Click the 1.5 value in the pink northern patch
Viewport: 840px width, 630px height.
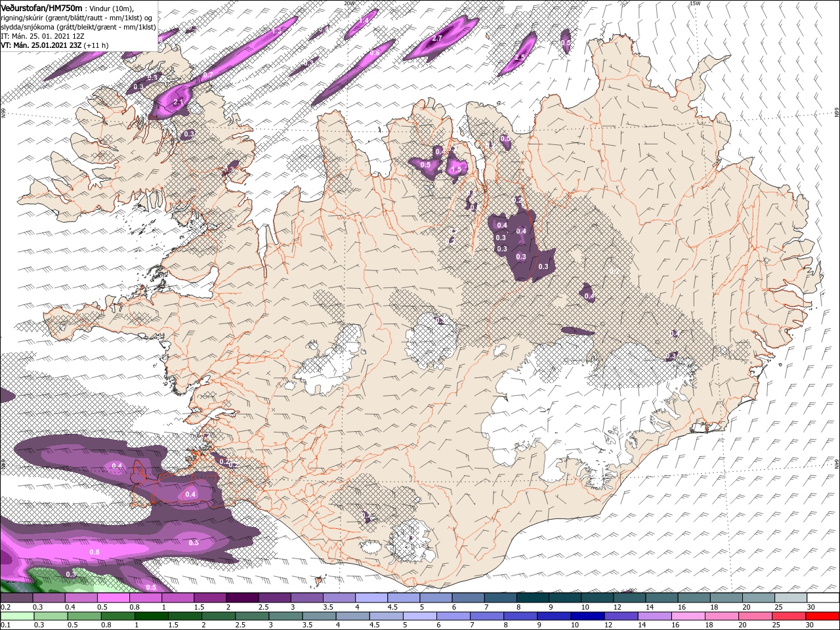(457, 169)
